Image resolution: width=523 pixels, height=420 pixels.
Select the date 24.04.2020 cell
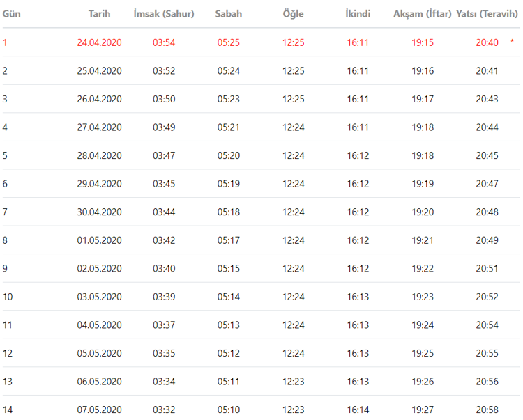pos(99,42)
